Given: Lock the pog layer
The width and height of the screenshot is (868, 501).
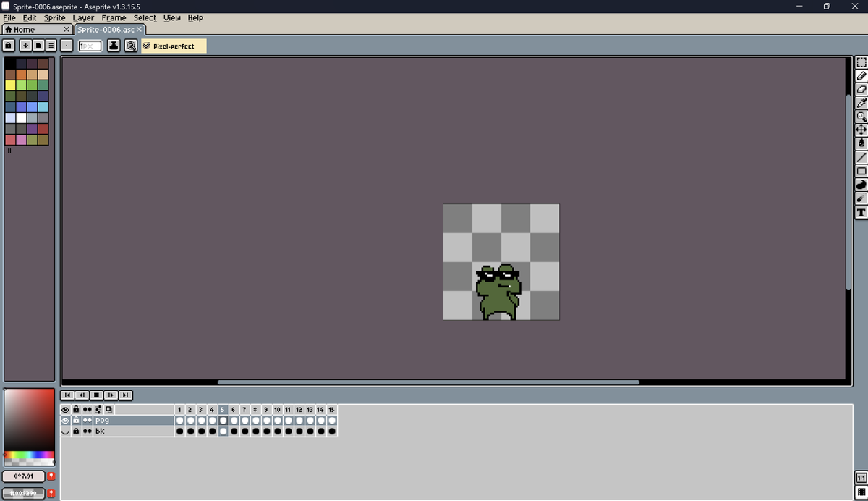Looking at the screenshot, I should coord(76,420).
